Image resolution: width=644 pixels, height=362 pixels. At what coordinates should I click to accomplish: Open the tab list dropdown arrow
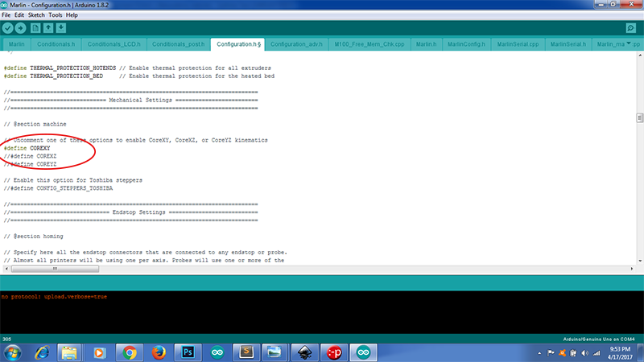tap(629, 43)
